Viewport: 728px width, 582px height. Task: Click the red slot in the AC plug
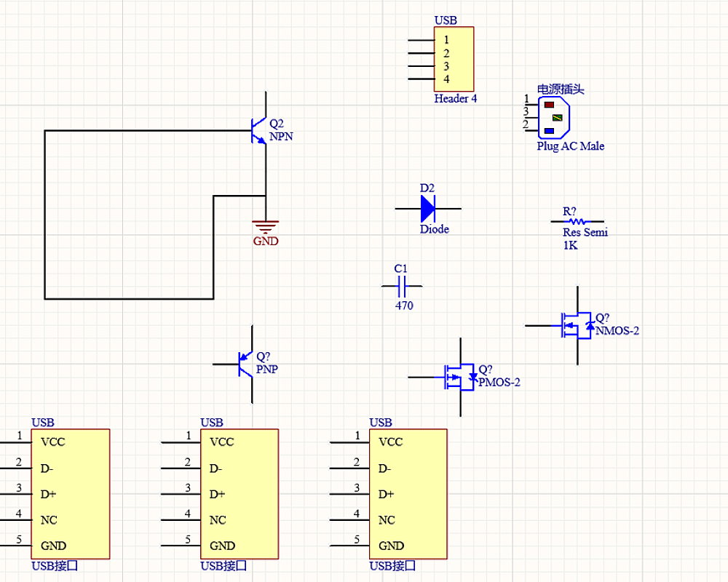tap(550, 105)
